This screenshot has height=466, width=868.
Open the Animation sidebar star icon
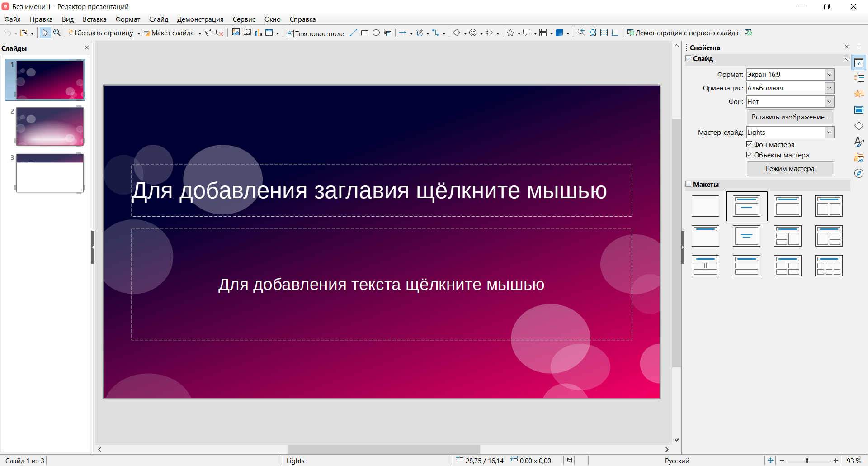click(859, 94)
